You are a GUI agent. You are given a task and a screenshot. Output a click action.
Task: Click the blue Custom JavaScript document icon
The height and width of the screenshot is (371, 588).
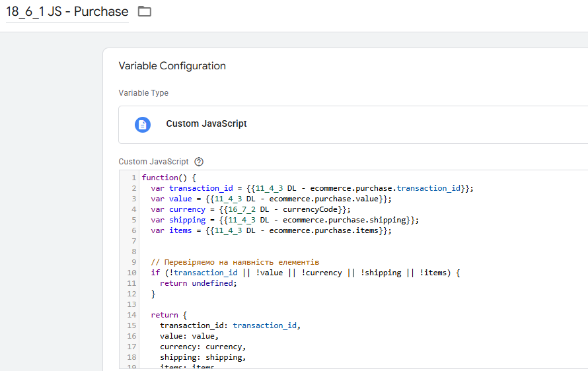(x=143, y=124)
